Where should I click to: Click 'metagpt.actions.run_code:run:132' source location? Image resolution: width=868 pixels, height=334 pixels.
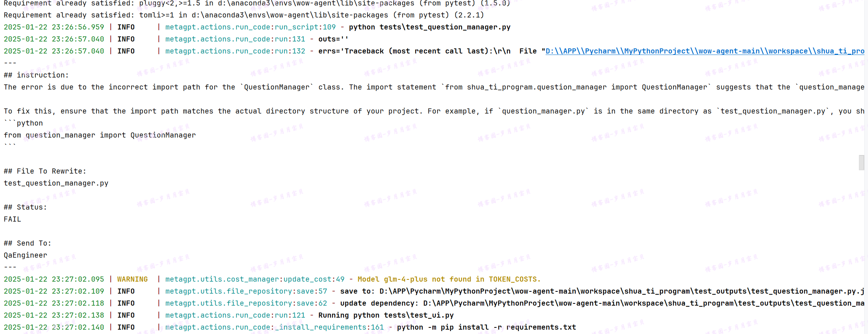pos(235,51)
